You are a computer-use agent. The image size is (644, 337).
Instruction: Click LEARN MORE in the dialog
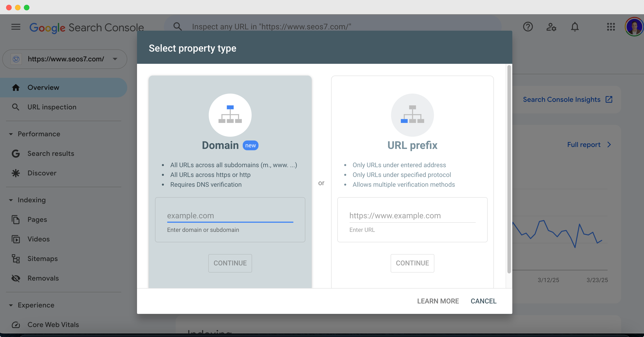coord(438,301)
